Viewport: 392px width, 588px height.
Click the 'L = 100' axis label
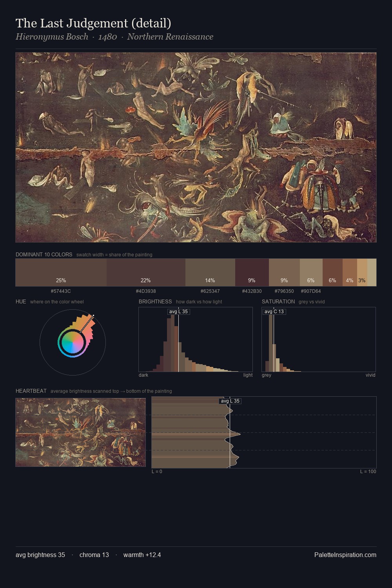368,472
